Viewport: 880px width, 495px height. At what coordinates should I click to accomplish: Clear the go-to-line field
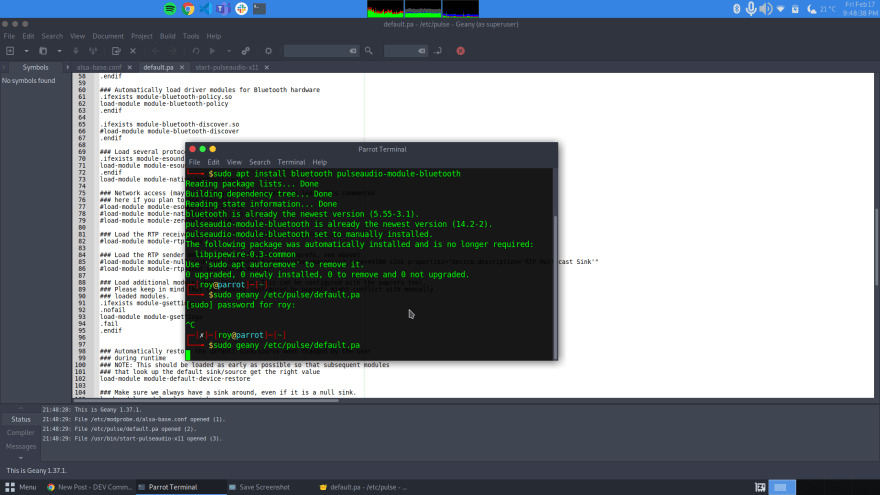(421, 51)
